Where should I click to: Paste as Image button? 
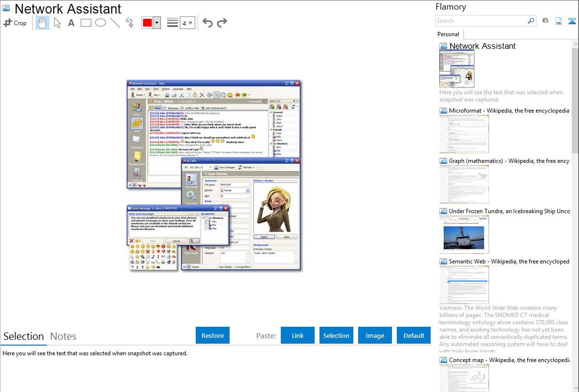[375, 335]
